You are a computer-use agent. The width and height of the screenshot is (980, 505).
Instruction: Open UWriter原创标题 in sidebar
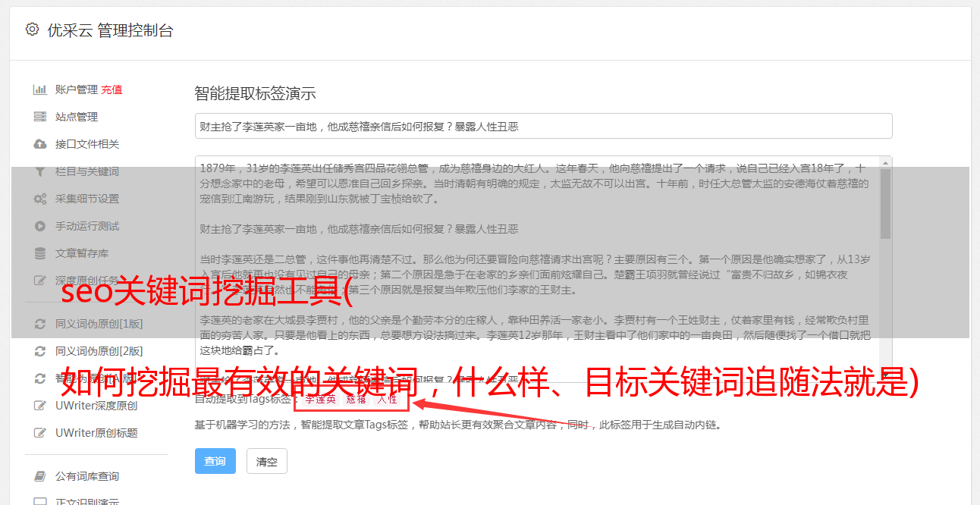(x=96, y=433)
